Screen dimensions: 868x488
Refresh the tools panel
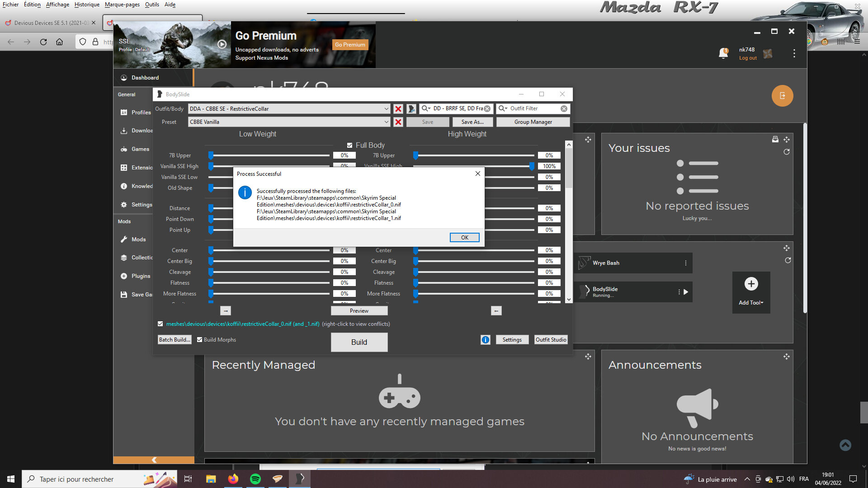tap(788, 260)
